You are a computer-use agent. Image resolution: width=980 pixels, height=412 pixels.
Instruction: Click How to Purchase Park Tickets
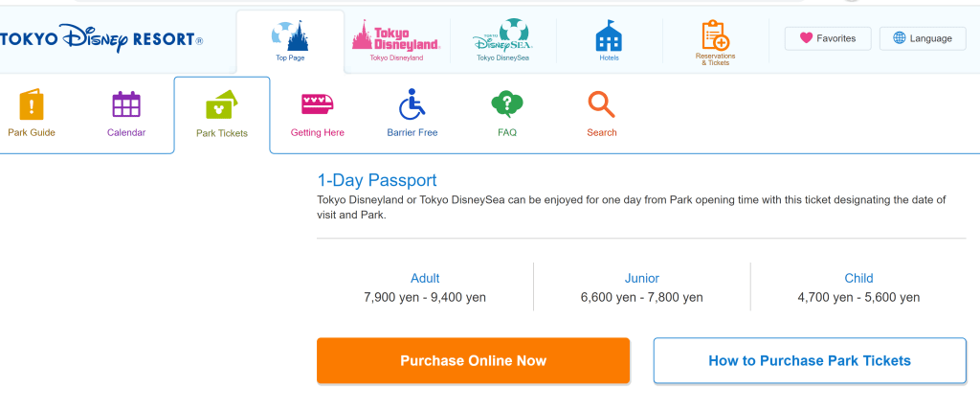(810, 361)
